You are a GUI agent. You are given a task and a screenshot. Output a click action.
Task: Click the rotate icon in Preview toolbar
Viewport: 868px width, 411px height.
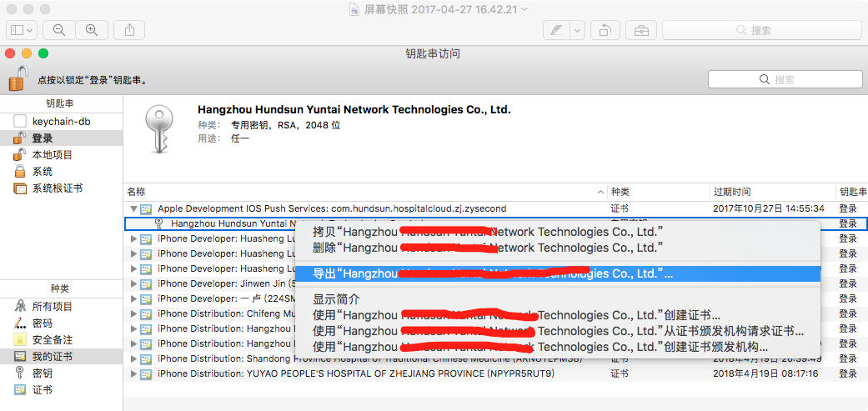(x=605, y=30)
